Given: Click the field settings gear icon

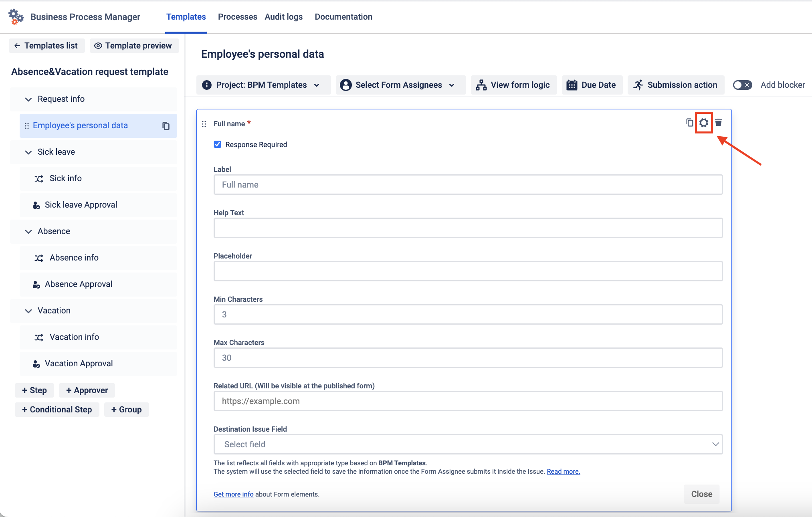Looking at the screenshot, I should [703, 123].
